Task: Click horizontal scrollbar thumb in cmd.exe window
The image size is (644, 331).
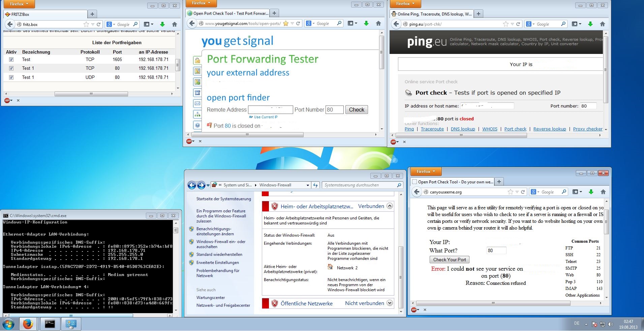Action: pyautogui.click(x=70, y=316)
